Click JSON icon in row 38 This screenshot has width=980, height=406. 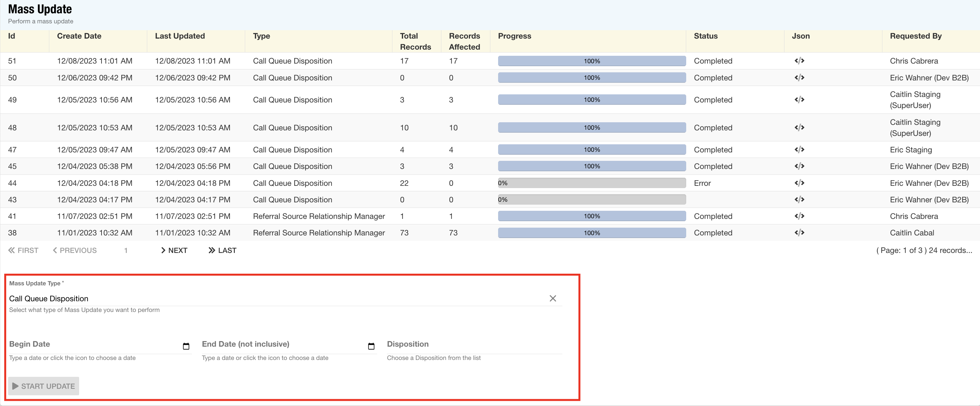point(799,233)
